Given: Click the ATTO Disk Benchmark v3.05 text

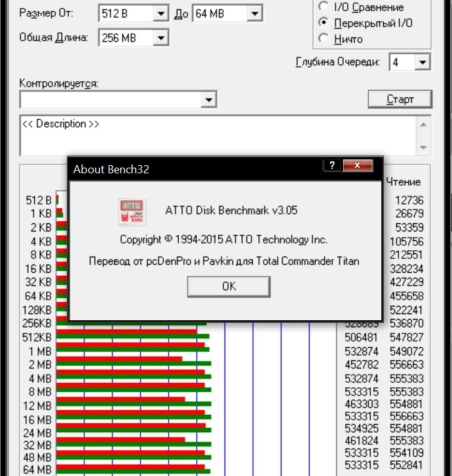Looking at the screenshot, I should [231, 210].
